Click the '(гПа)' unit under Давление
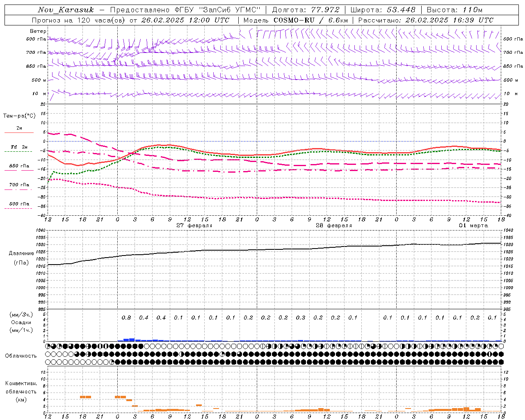This screenshot has height=420, width=525. (21, 262)
